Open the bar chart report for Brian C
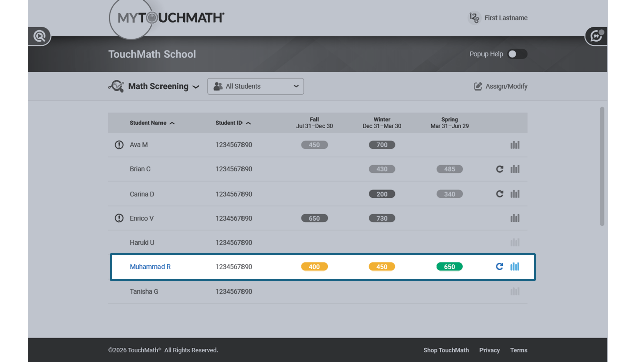Screen dimensions: 644x362 pyautogui.click(x=515, y=169)
